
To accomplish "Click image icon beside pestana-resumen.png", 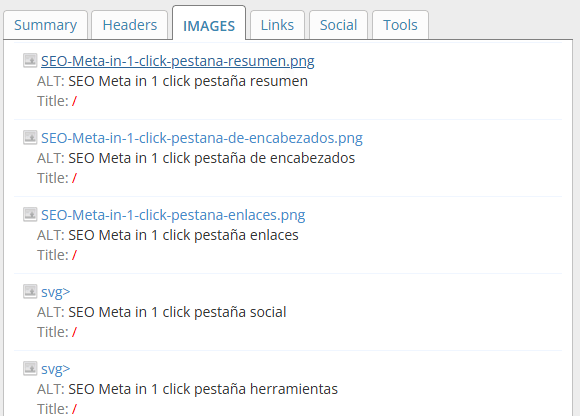I will click(x=30, y=61).
